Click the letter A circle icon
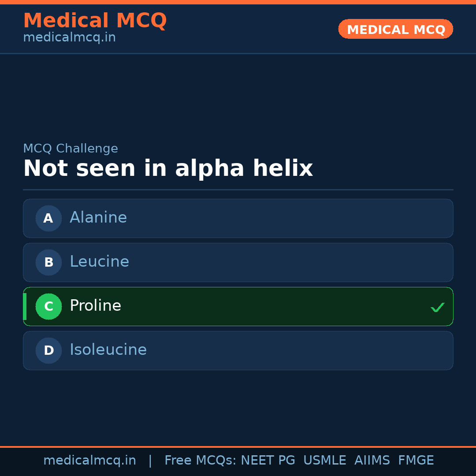 point(48,218)
